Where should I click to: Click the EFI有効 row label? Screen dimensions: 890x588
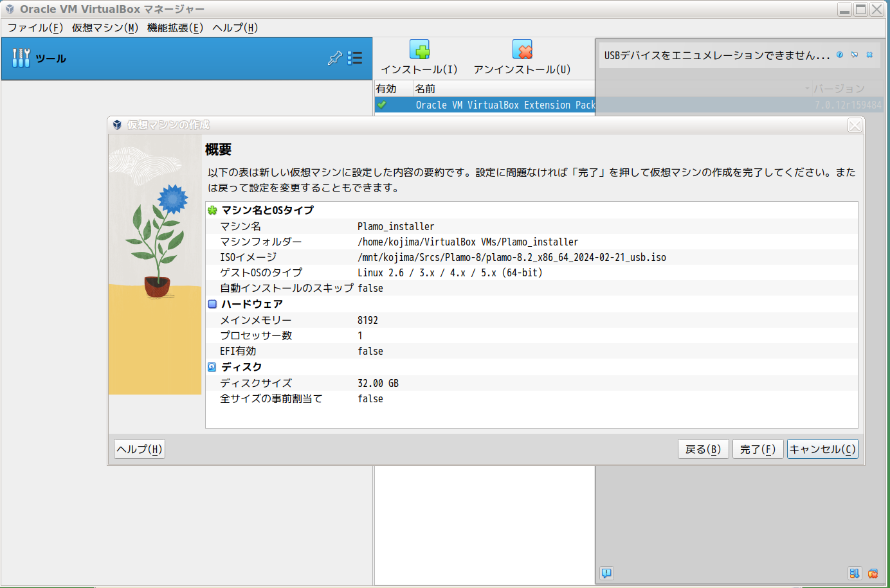point(238,351)
